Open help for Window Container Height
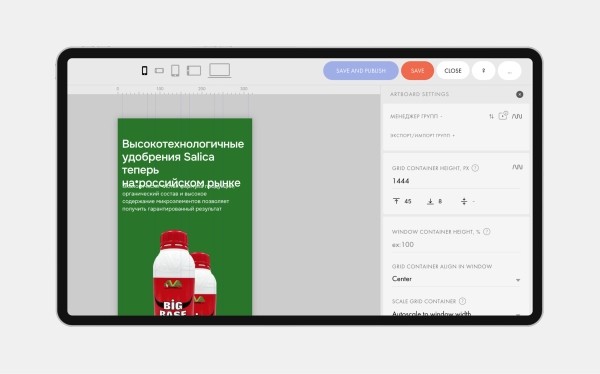 pyautogui.click(x=487, y=232)
